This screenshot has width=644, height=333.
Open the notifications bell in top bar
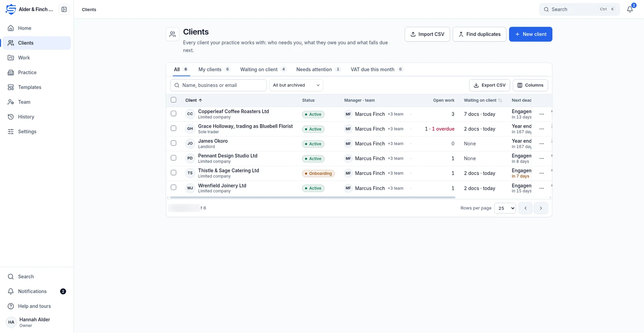[630, 9]
